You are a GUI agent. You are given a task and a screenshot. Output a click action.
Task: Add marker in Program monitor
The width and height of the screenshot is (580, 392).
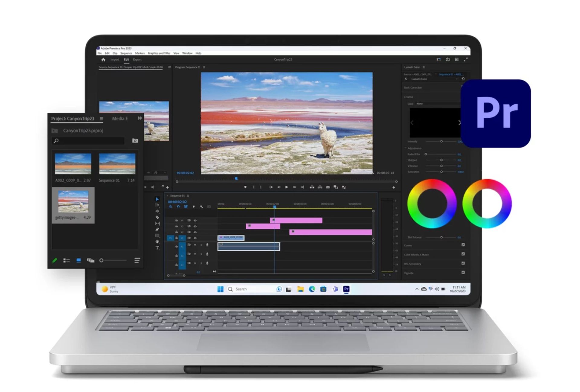(245, 187)
